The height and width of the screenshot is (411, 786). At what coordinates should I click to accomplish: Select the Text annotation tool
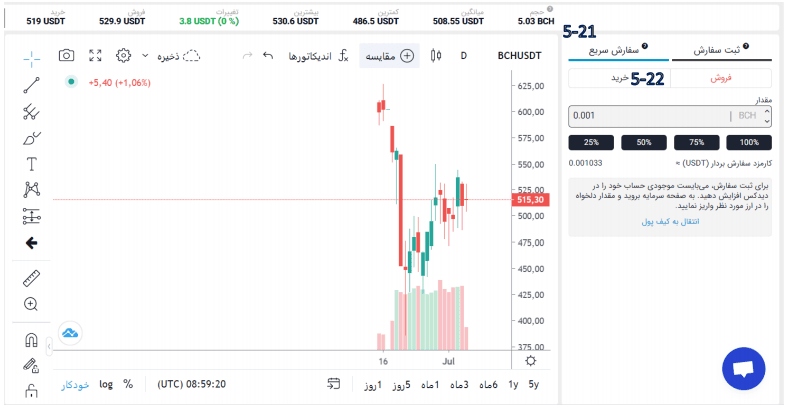[x=31, y=164]
